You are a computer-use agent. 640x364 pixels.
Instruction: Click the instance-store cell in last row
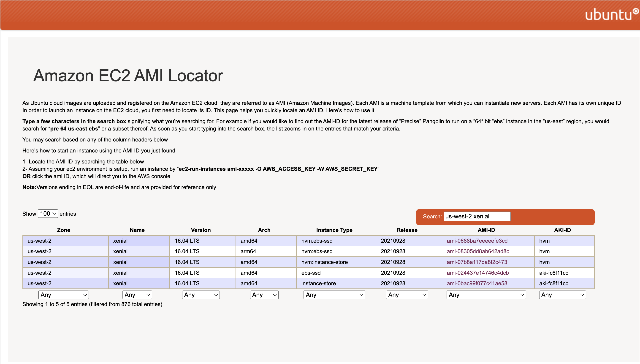click(x=336, y=283)
